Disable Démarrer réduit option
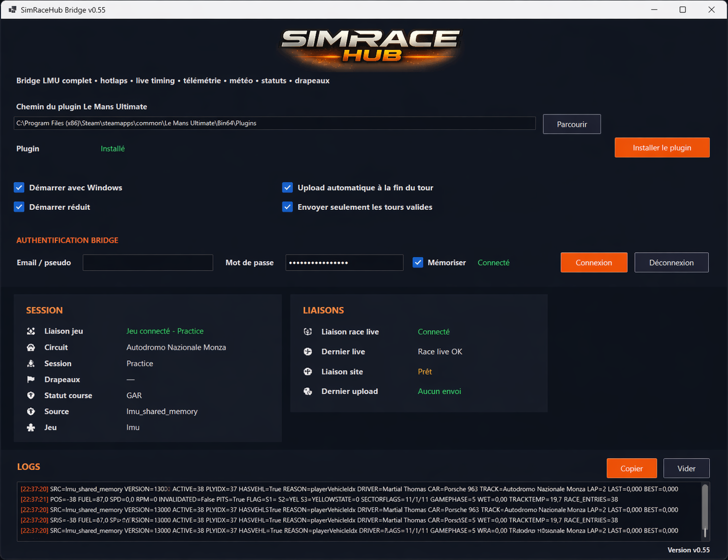Viewport: 728px width, 560px height. pos(19,207)
